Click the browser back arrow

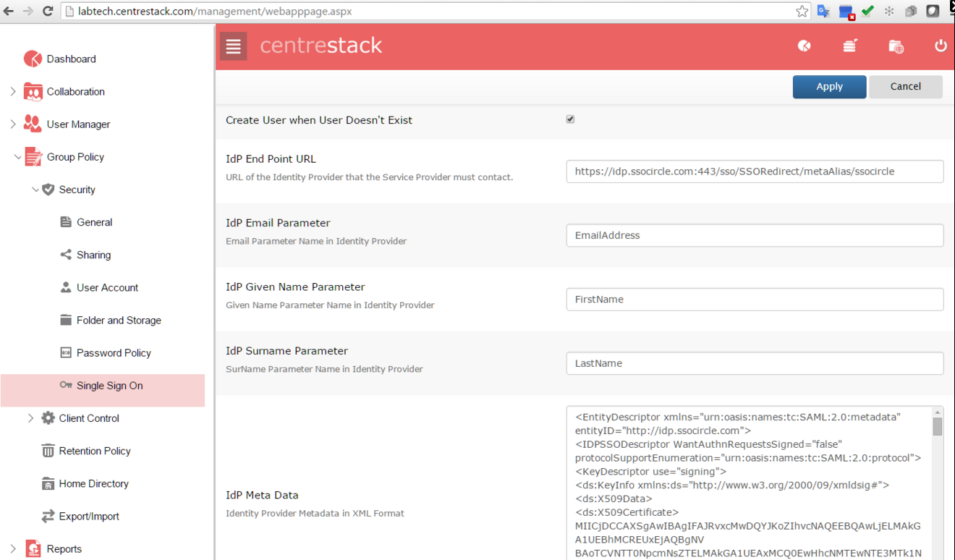[9, 11]
